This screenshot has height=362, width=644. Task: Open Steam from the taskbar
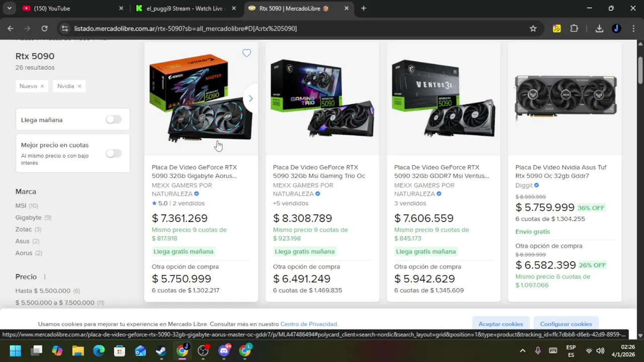pyautogui.click(x=161, y=350)
